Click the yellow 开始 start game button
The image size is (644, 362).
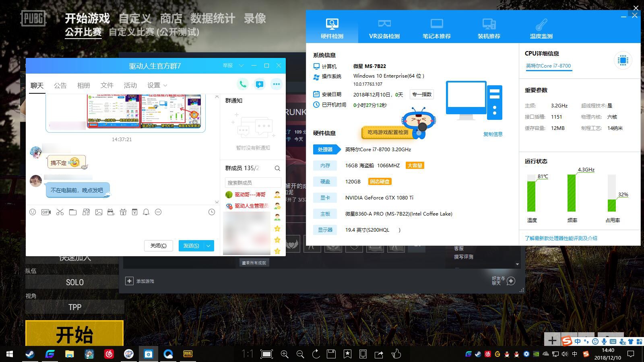74,333
